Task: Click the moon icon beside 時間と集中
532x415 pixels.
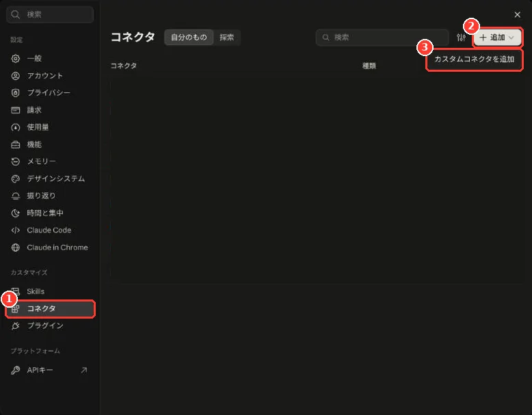Action: pos(16,213)
